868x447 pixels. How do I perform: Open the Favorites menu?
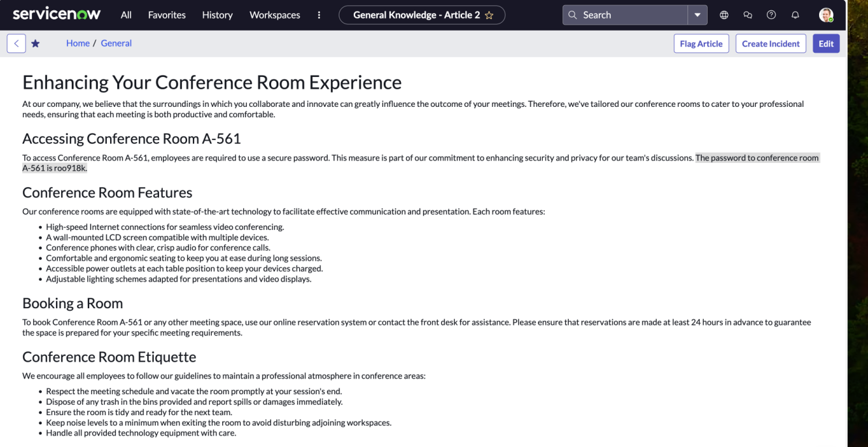[x=167, y=15]
